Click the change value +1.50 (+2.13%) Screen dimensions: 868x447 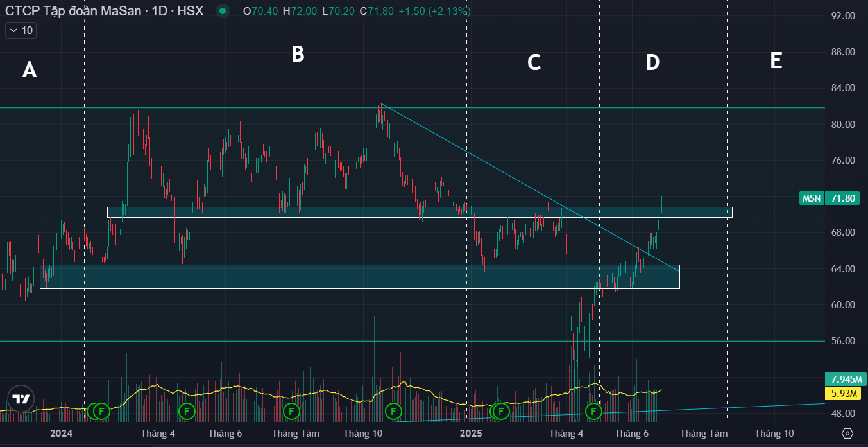(x=434, y=11)
